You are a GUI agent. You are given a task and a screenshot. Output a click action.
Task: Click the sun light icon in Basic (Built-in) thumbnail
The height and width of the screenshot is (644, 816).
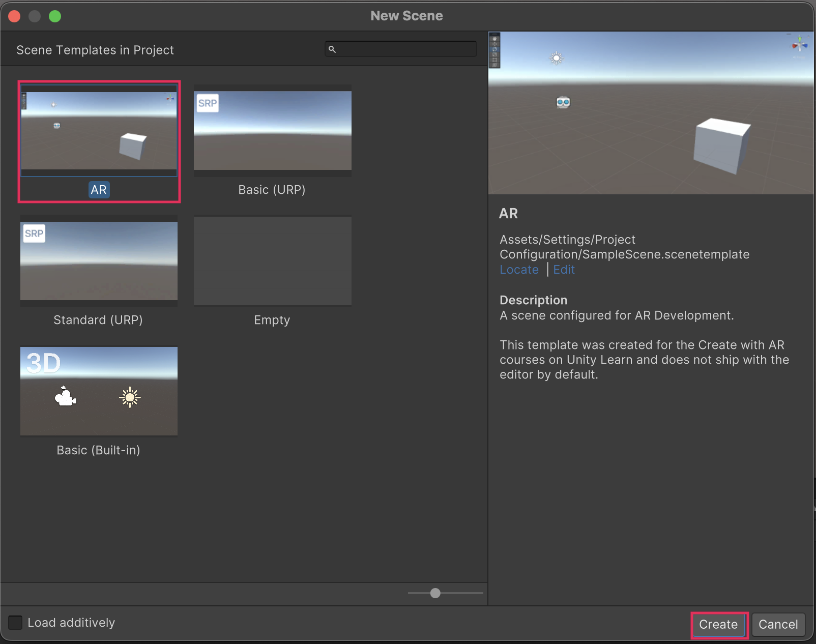130,397
